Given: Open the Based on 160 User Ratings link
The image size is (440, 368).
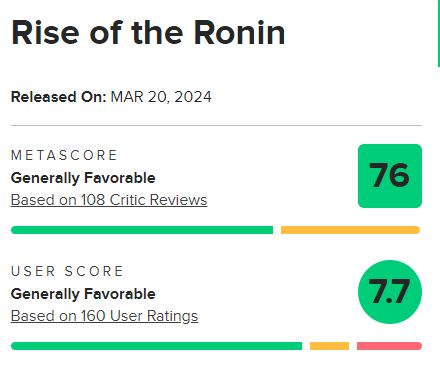Looking at the screenshot, I should (x=104, y=316).
